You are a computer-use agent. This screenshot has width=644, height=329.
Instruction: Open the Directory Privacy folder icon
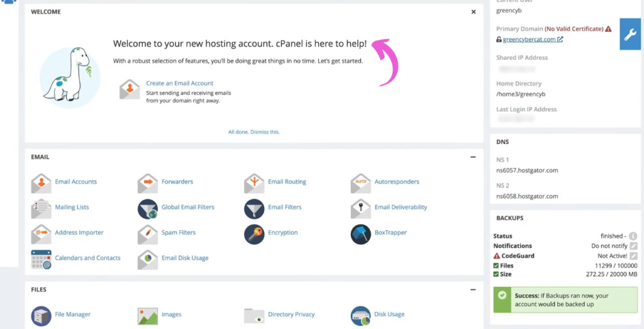254,316
